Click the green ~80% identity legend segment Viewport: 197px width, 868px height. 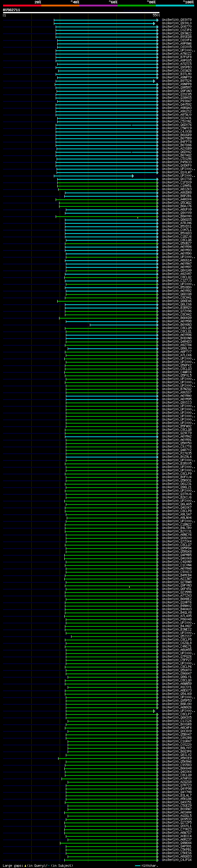(x=137, y=6)
